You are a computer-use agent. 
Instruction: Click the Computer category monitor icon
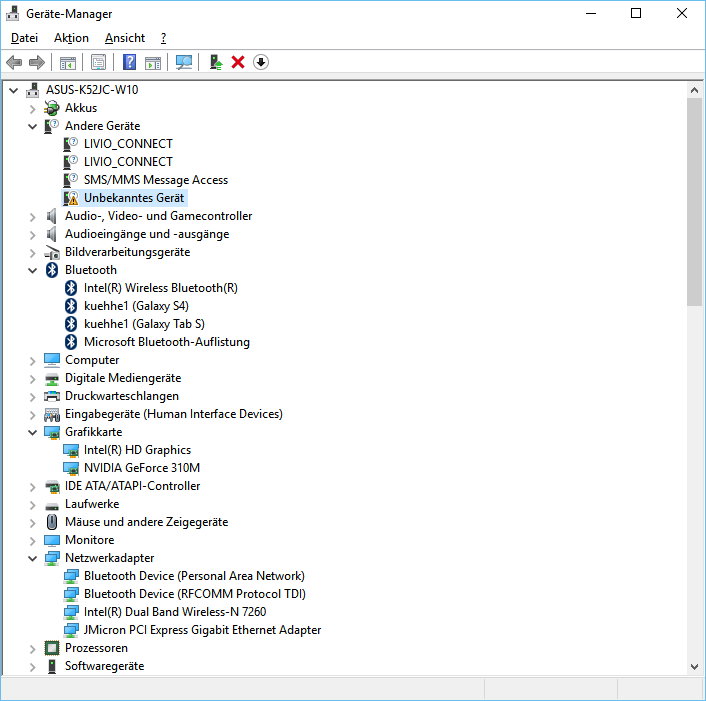coord(52,360)
